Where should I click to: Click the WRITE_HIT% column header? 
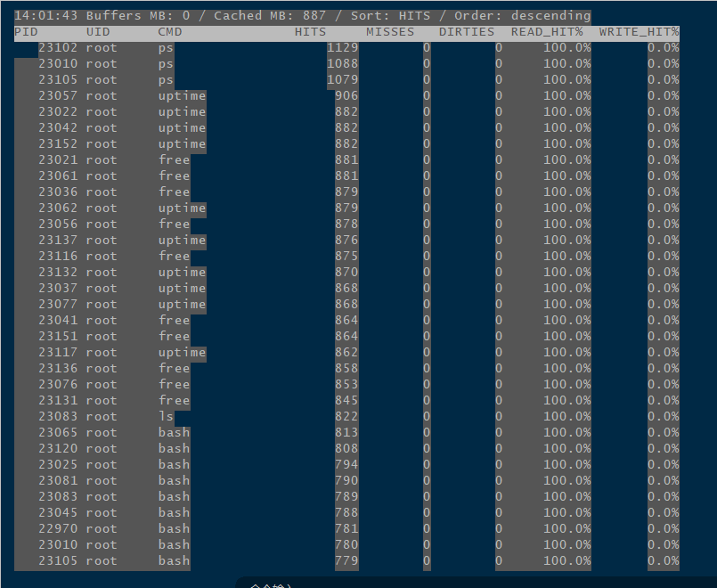tap(640, 32)
